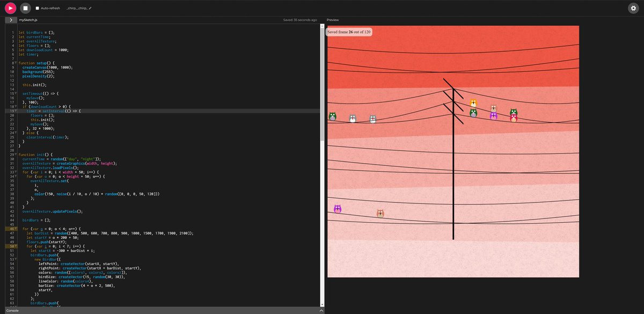Click the pencil icon to rename sketch
This screenshot has width=644, height=314.
(90, 9)
